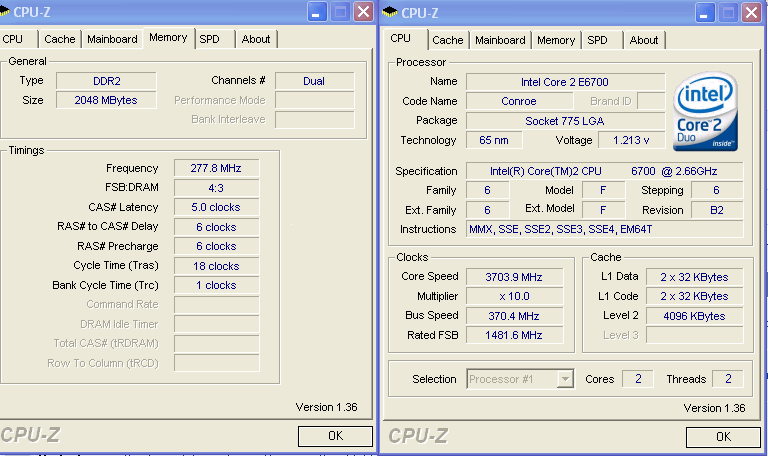Click the Socket 775 LGA package value
Image resolution: width=768 pixels, height=456 pixels.
[x=565, y=121]
